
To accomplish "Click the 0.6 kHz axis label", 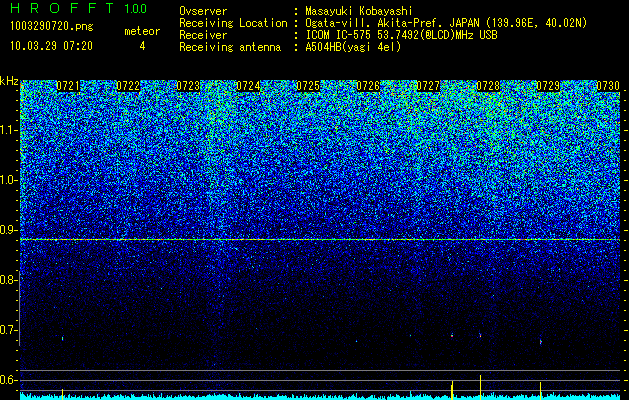I will coord(8,380).
